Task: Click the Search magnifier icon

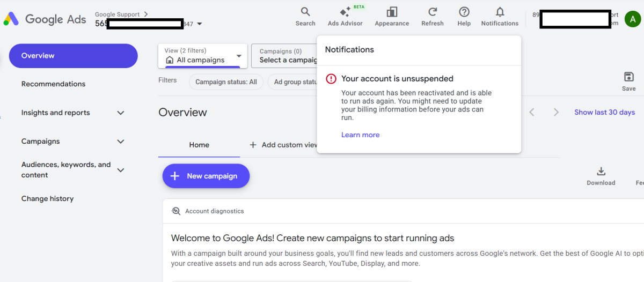Action: click(305, 12)
